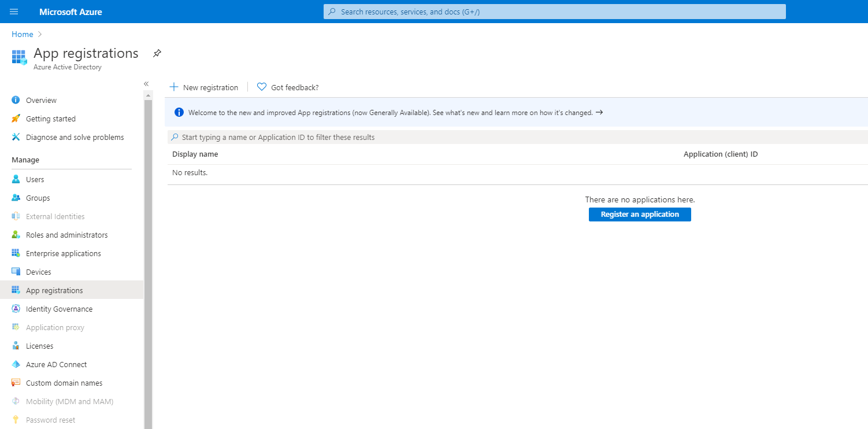Click the filter field magnifier icon

pos(175,137)
